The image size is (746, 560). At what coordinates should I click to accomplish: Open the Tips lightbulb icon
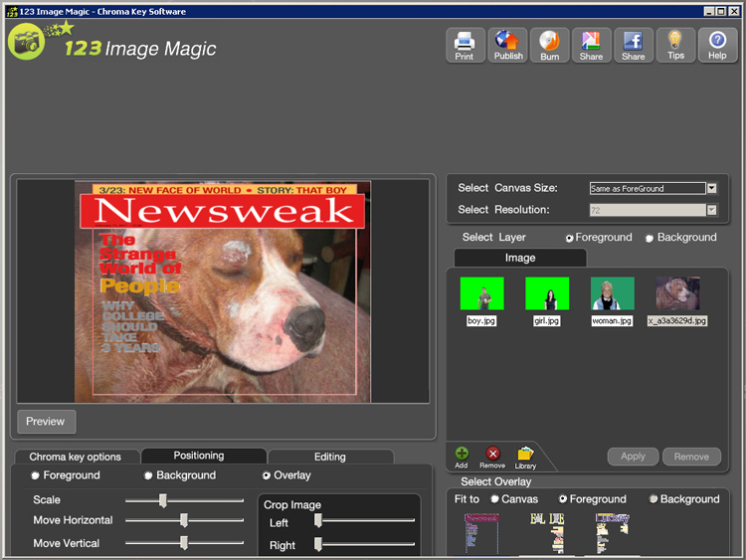tap(675, 45)
